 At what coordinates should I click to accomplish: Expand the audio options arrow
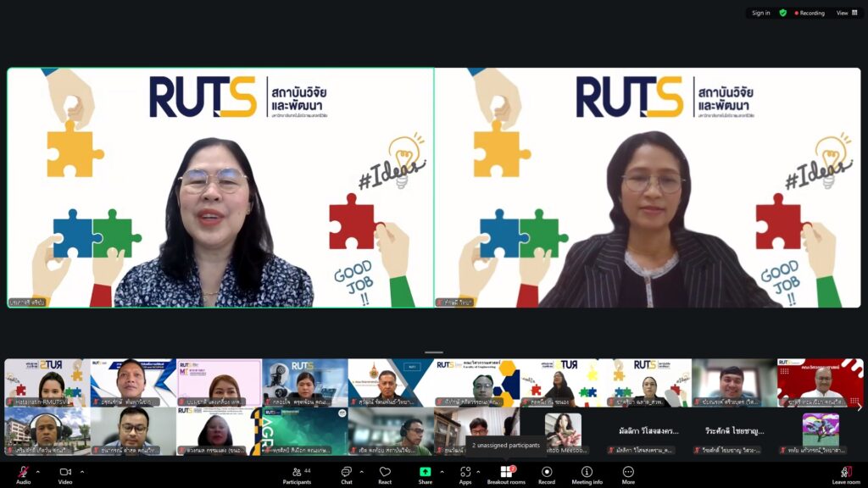point(38,471)
